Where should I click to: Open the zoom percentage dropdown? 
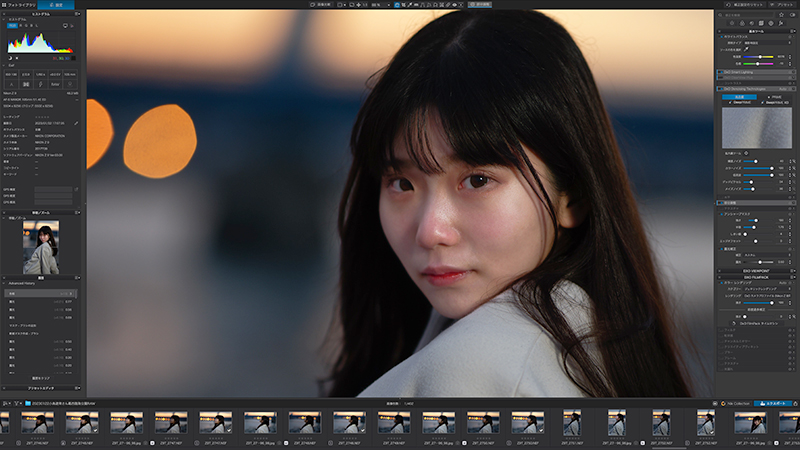pyautogui.click(x=382, y=5)
